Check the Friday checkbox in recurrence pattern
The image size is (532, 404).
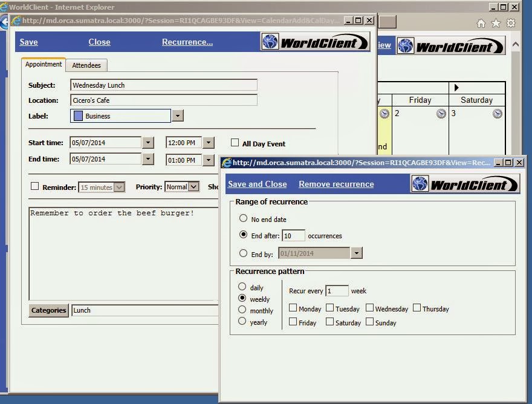coord(293,322)
